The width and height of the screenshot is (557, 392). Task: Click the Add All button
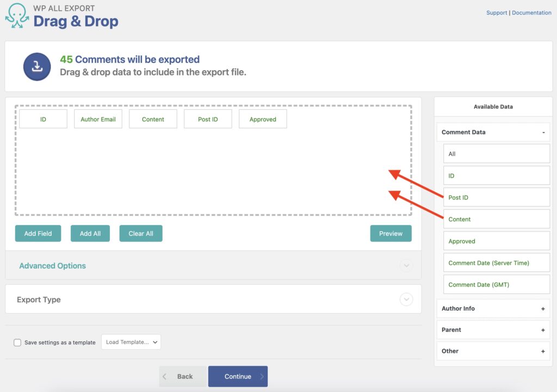click(x=90, y=233)
